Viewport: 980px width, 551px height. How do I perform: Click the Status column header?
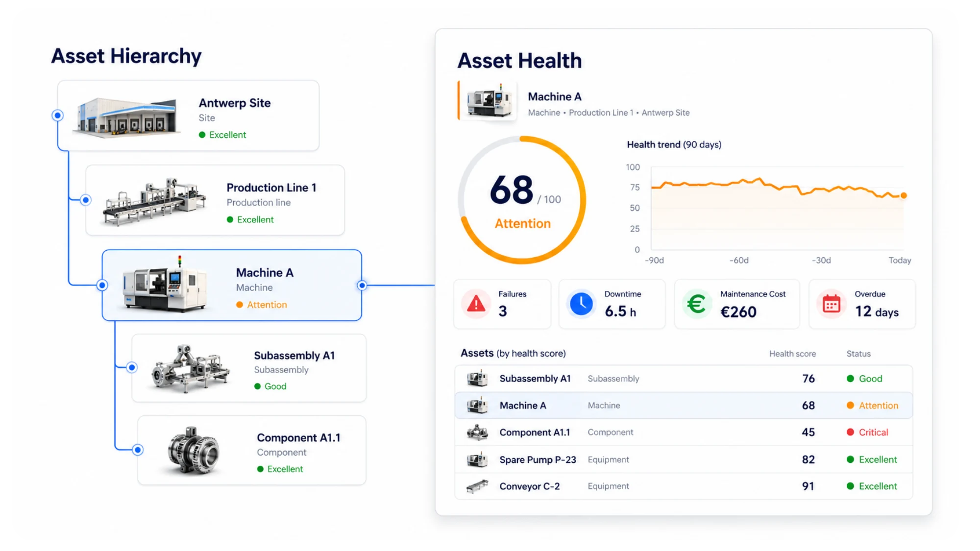858,354
